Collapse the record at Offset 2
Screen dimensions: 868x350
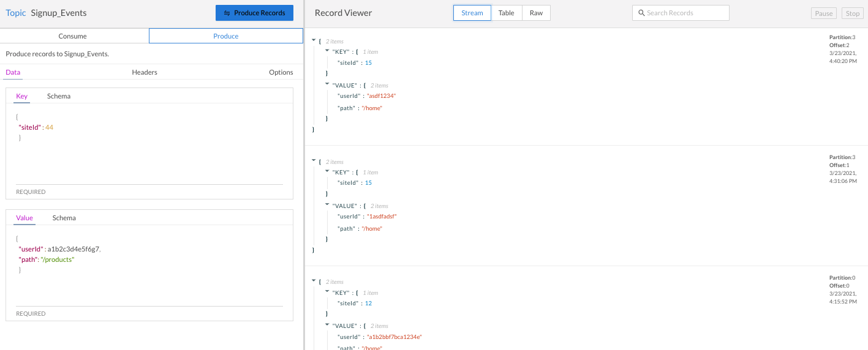[x=314, y=40]
